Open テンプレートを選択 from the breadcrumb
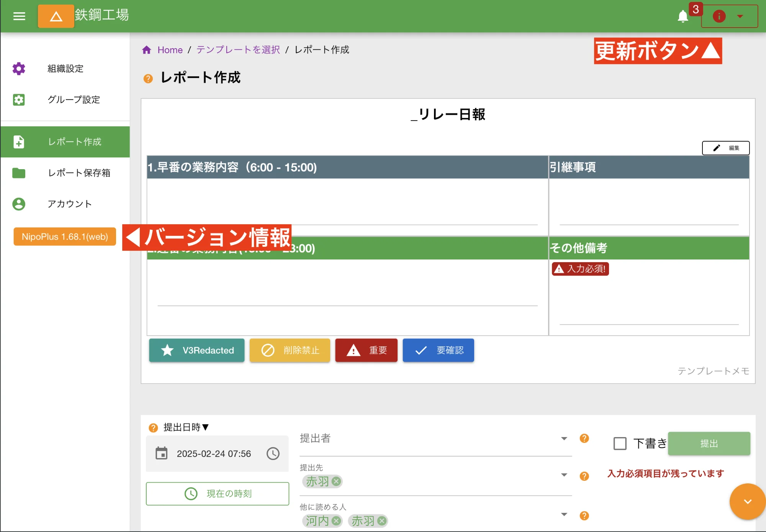This screenshot has width=766, height=532. [x=237, y=50]
